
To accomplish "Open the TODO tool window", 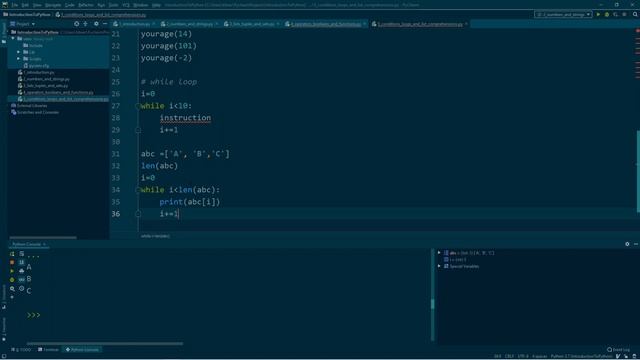I will [22, 350].
